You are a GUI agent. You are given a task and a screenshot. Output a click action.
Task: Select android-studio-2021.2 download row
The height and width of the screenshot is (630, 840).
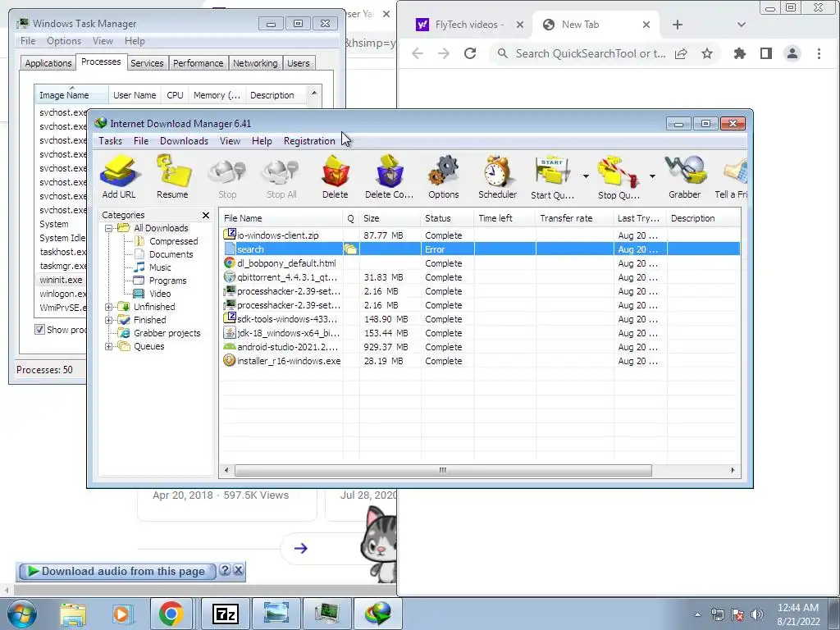[x=480, y=347]
